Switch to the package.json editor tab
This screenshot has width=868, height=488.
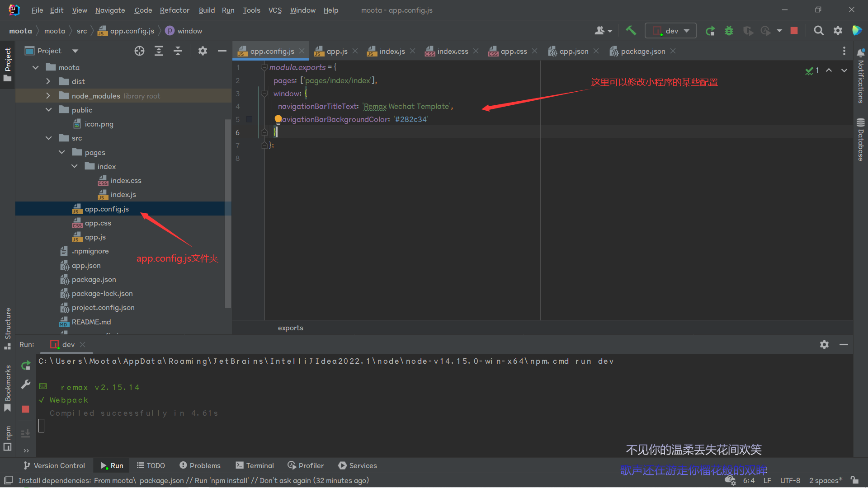(642, 51)
